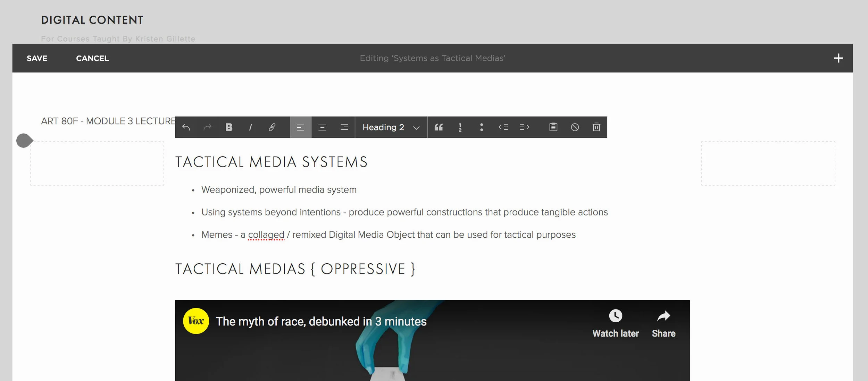Screen dimensions: 868x381
Task: Click the plus icon in editing bar
Action: pyautogui.click(x=838, y=58)
